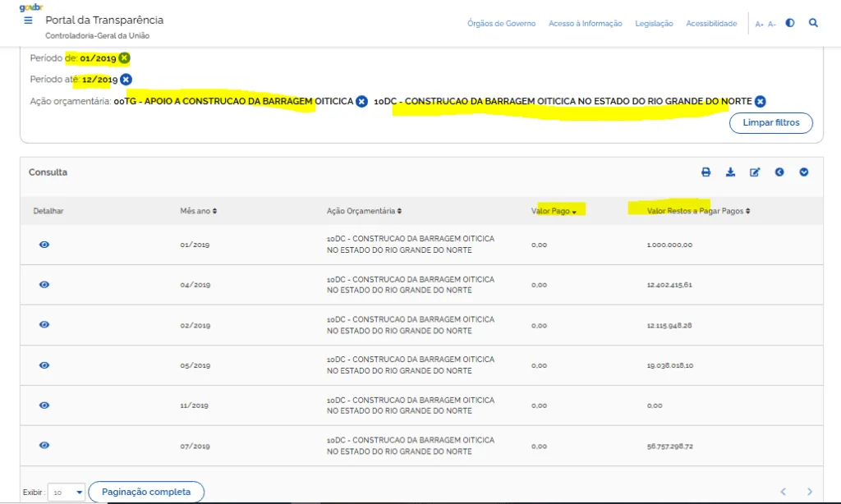
Task: View details for the 07/2019 row
Action: (x=44, y=446)
